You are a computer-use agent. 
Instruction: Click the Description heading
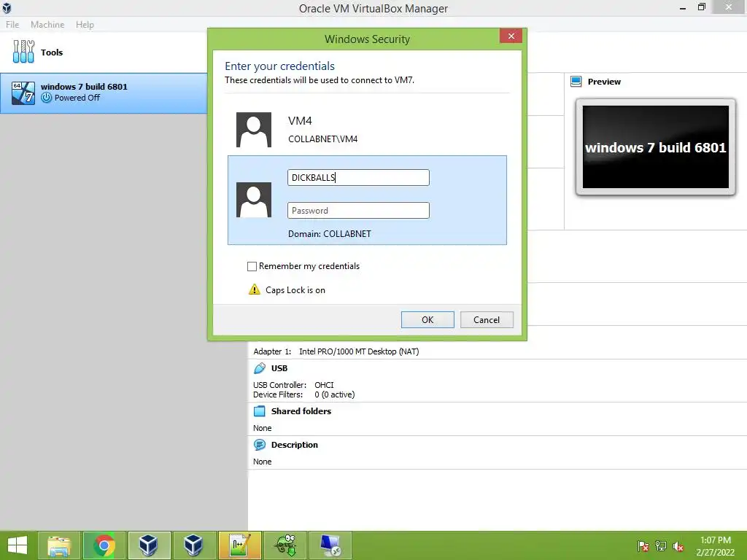point(294,445)
